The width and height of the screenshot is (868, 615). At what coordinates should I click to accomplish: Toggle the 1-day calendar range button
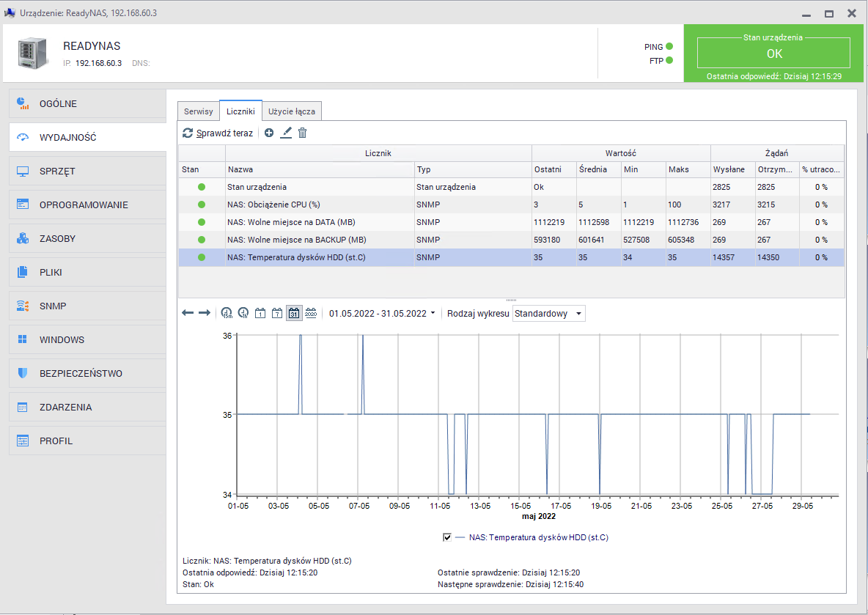point(260,313)
